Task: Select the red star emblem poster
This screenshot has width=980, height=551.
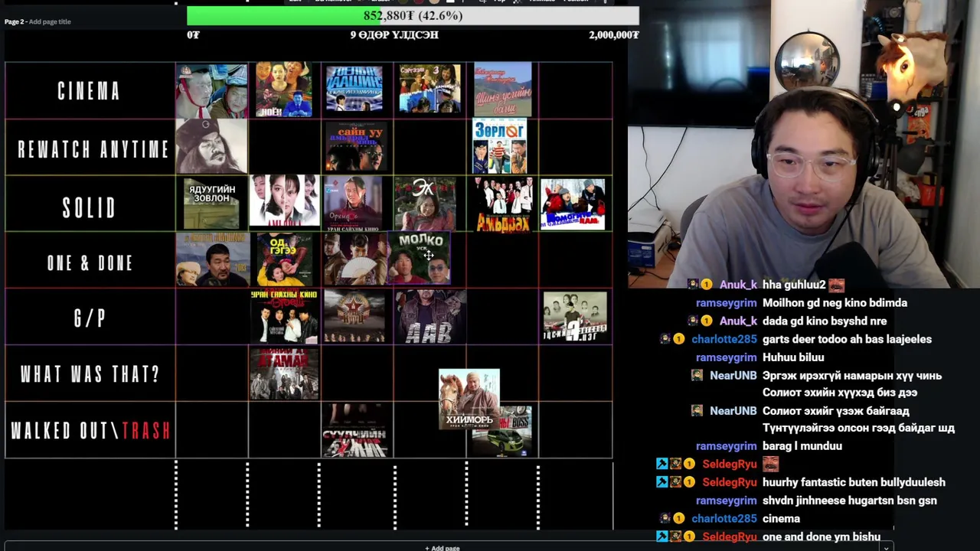Action: [354, 316]
